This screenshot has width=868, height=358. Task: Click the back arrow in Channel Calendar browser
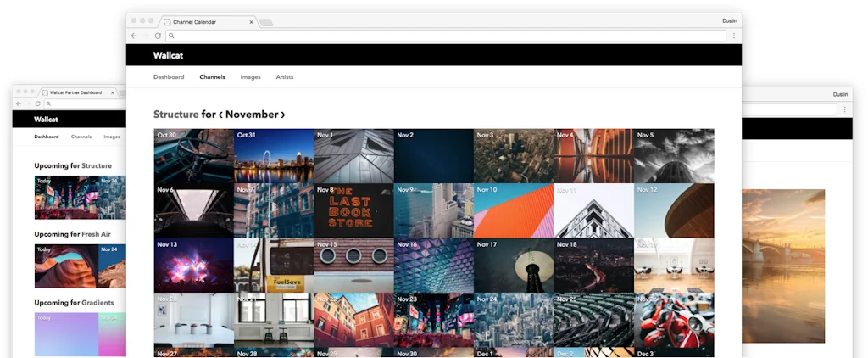(x=134, y=36)
